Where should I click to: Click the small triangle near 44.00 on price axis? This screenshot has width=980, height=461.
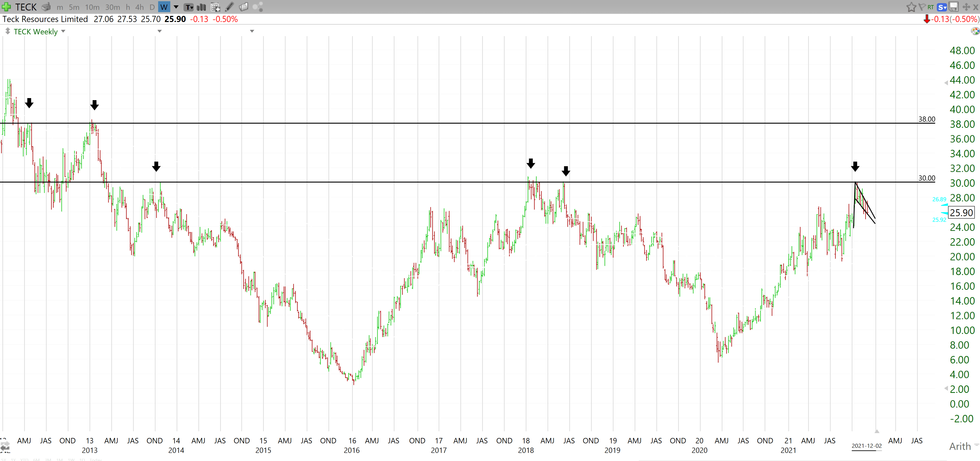946,82
